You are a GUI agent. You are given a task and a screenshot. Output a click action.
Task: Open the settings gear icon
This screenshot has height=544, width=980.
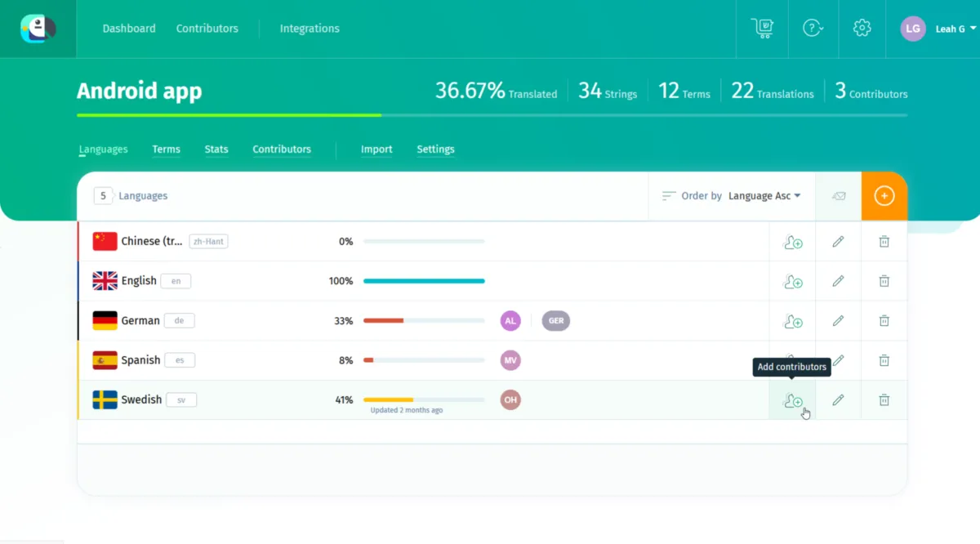[862, 29]
